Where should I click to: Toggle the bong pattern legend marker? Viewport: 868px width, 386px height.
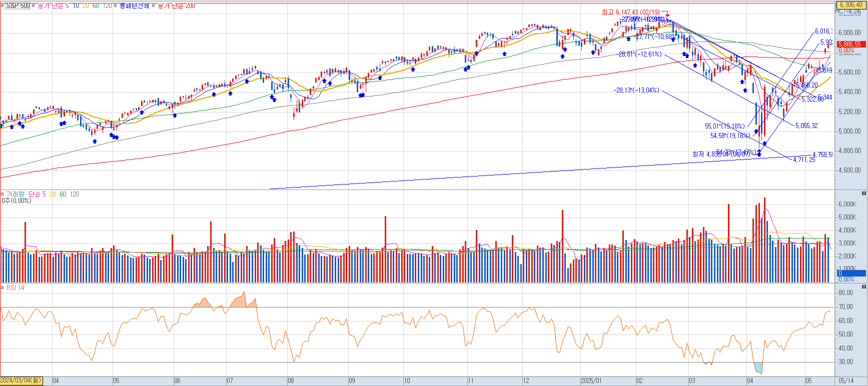point(116,6)
